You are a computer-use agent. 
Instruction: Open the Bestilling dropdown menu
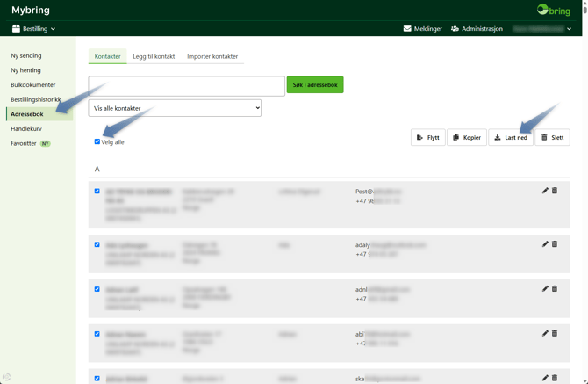(33, 28)
